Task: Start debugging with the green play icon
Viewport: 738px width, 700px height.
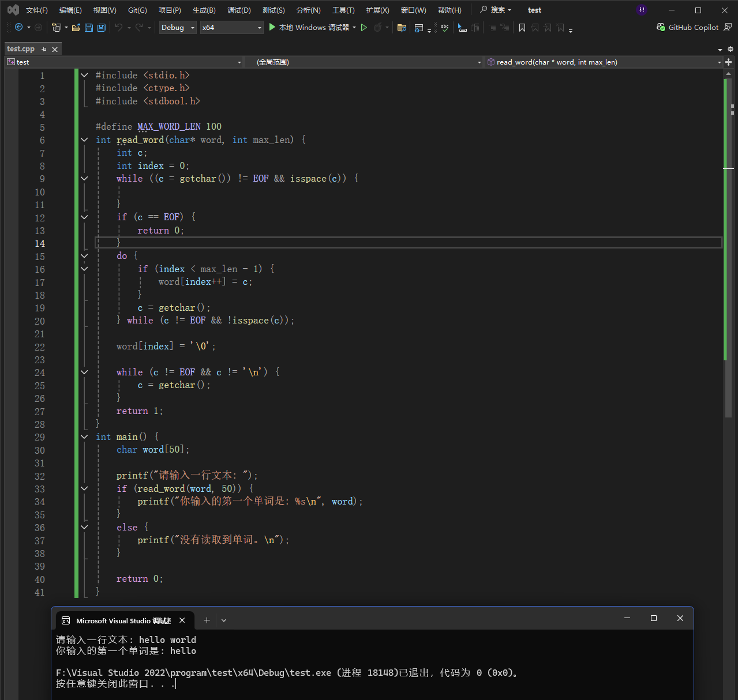Action: 272,27
